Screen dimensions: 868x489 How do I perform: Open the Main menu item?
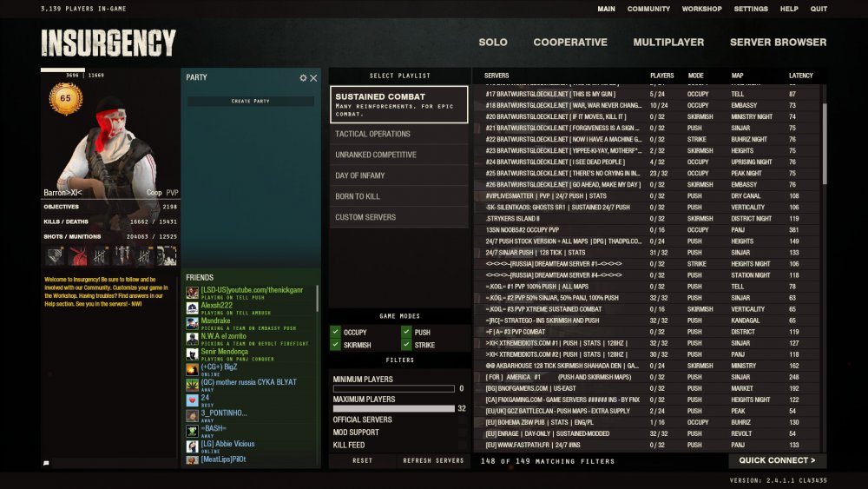coord(606,9)
